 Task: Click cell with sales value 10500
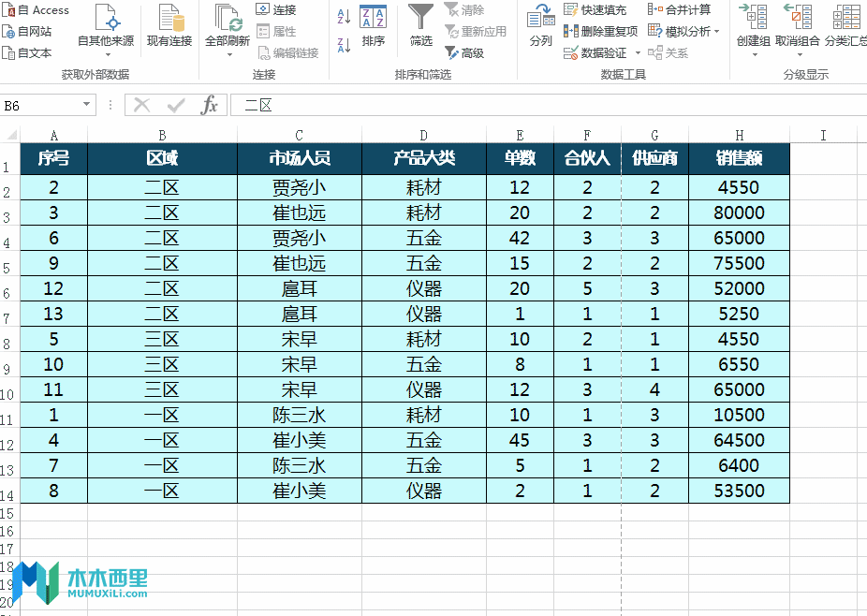[x=740, y=416]
